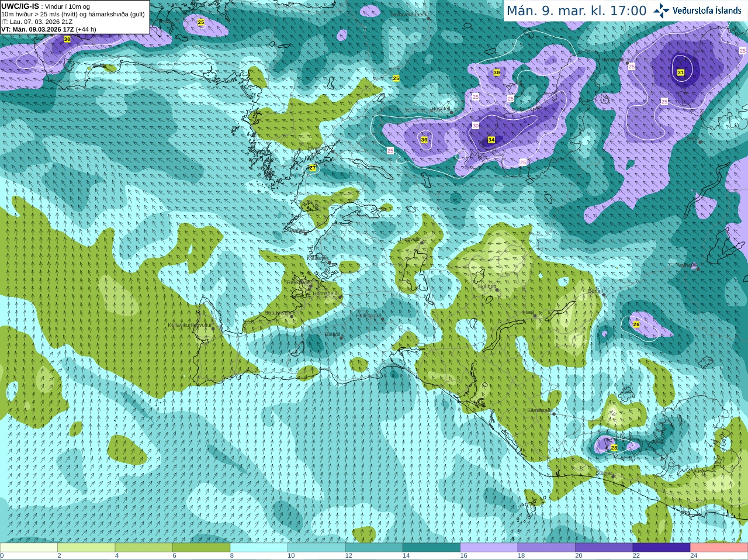
Task: Click the legend tick label 24
Action: tap(694, 556)
